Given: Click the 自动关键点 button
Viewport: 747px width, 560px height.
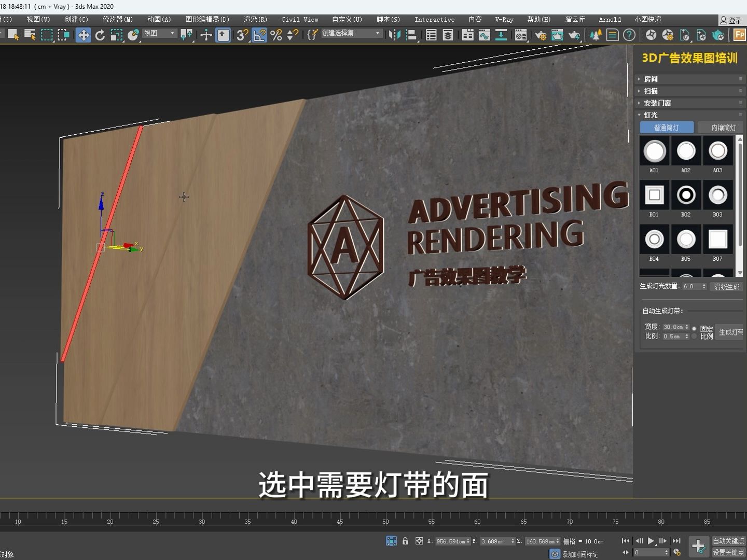Looking at the screenshot, I should point(728,541).
